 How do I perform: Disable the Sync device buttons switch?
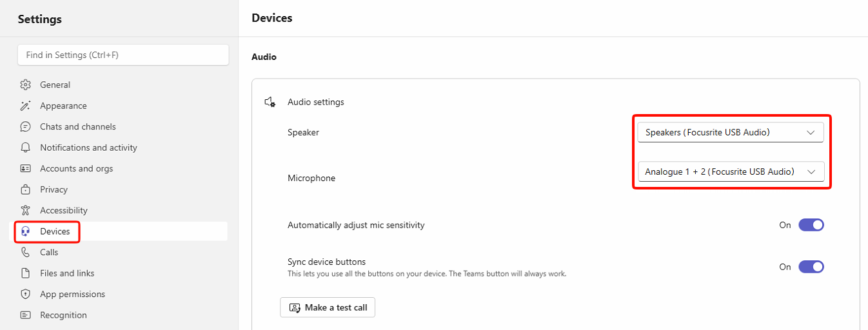click(x=811, y=267)
